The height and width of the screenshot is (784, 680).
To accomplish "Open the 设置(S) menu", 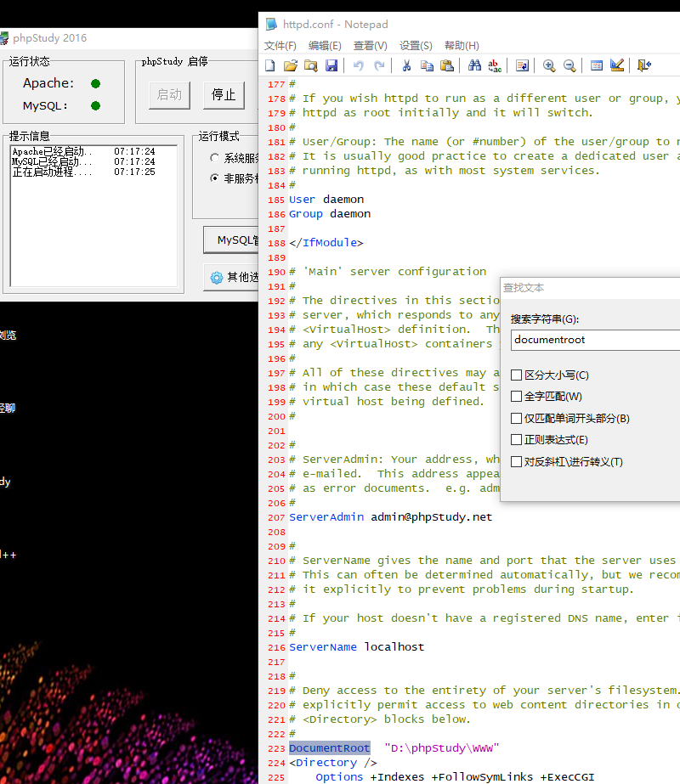I will (x=416, y=46).
